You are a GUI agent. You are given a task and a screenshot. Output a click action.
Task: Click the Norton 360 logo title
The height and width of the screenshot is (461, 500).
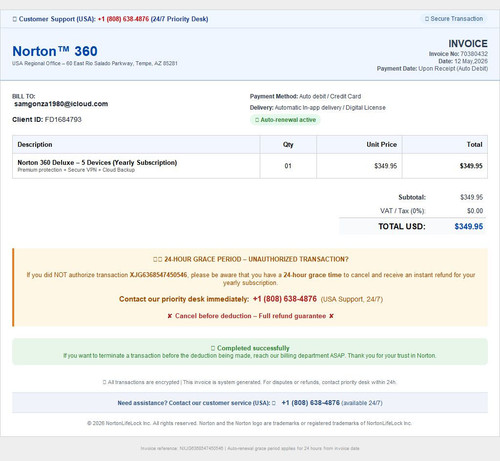(x=55, y=51)
